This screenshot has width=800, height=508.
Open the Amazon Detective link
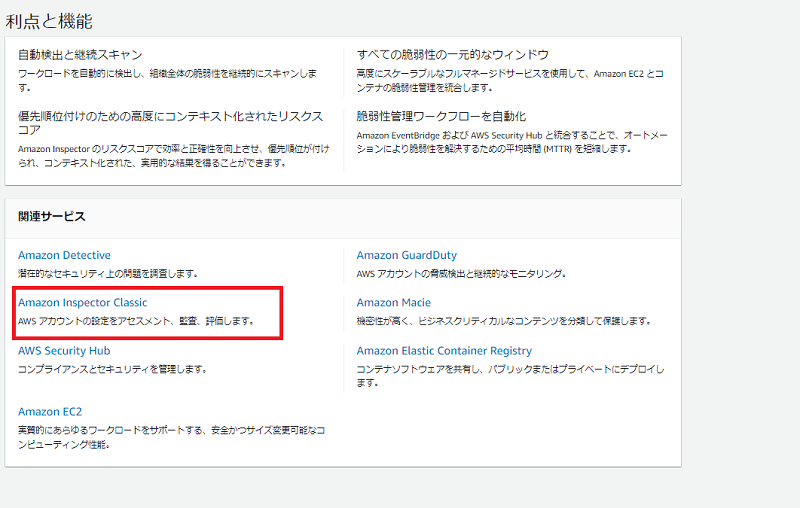[x=64, y=255]
